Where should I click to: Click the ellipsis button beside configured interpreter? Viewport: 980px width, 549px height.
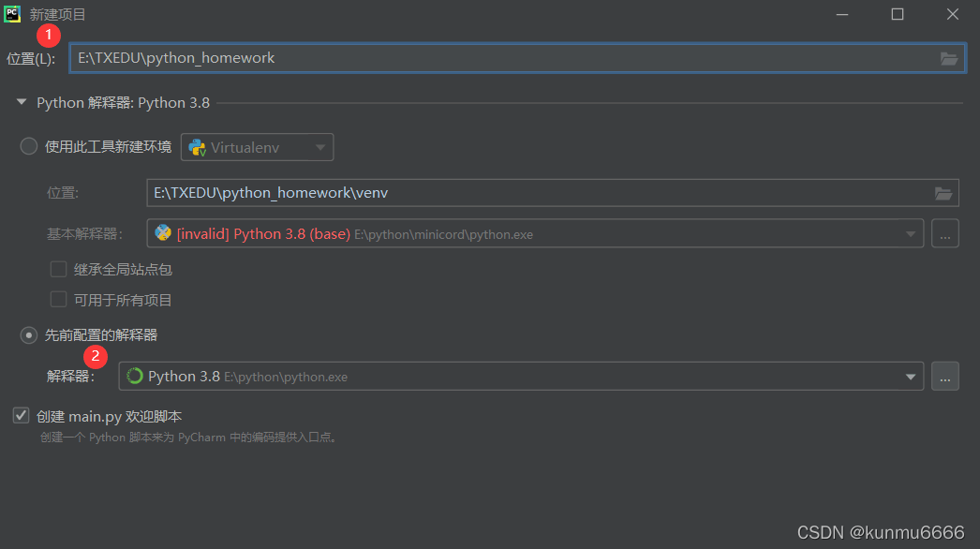coord(945,377)
